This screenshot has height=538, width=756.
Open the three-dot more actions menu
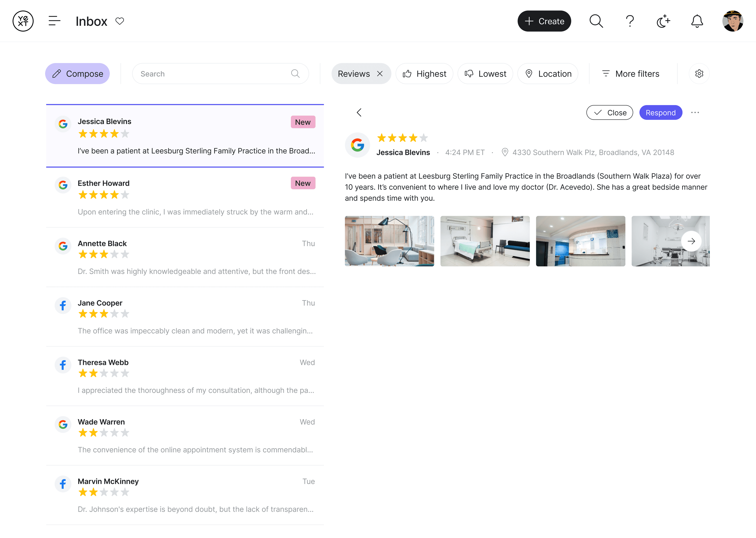pos(695,113)
